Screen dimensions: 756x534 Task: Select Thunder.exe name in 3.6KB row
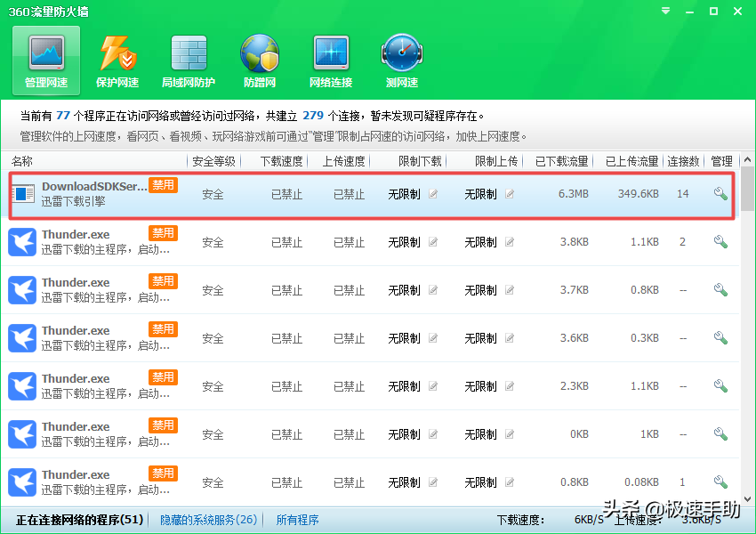click(76, 330)
